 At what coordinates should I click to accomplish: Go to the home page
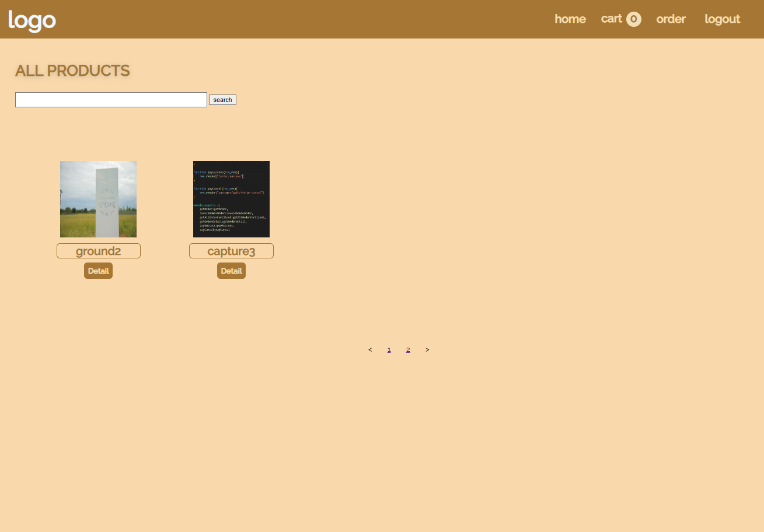pos(570,19)
